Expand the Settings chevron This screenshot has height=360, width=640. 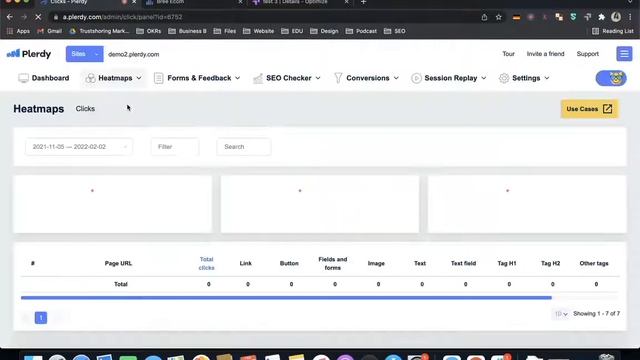click(547, 78)
